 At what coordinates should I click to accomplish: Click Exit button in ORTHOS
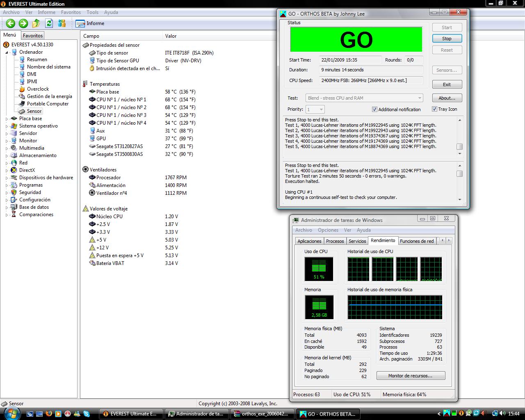pos(447,84)
